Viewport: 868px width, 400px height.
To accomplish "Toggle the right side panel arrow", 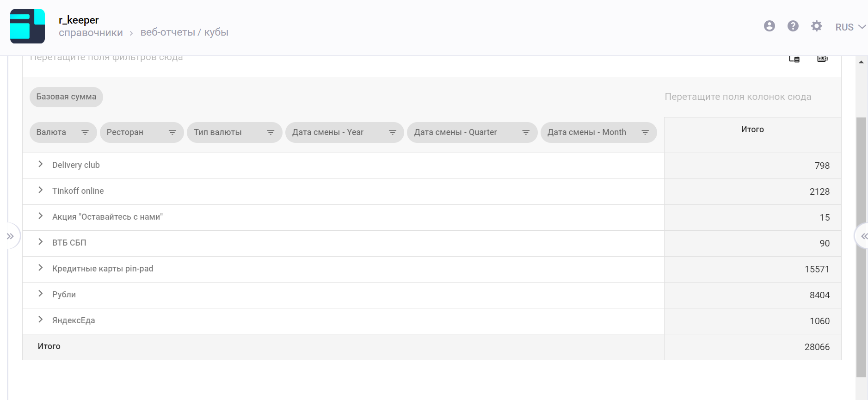I will pyautogui.click(x=863, y=236).
